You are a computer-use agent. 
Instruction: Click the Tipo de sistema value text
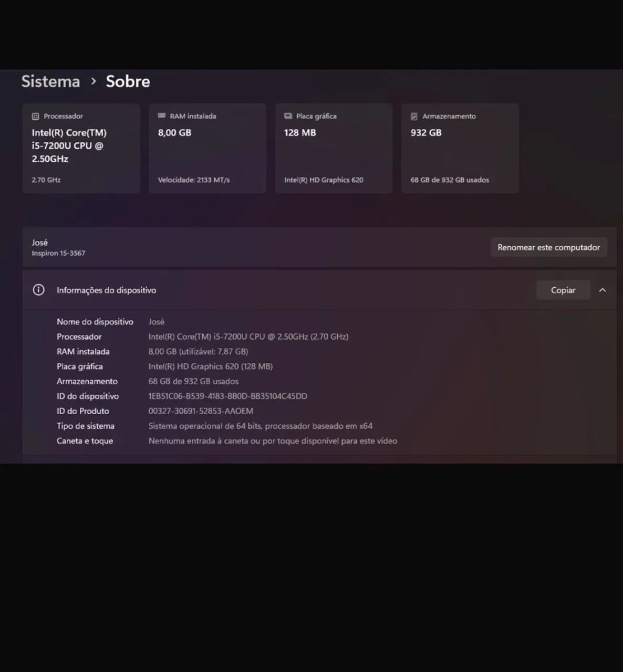[x=261, y=426]
